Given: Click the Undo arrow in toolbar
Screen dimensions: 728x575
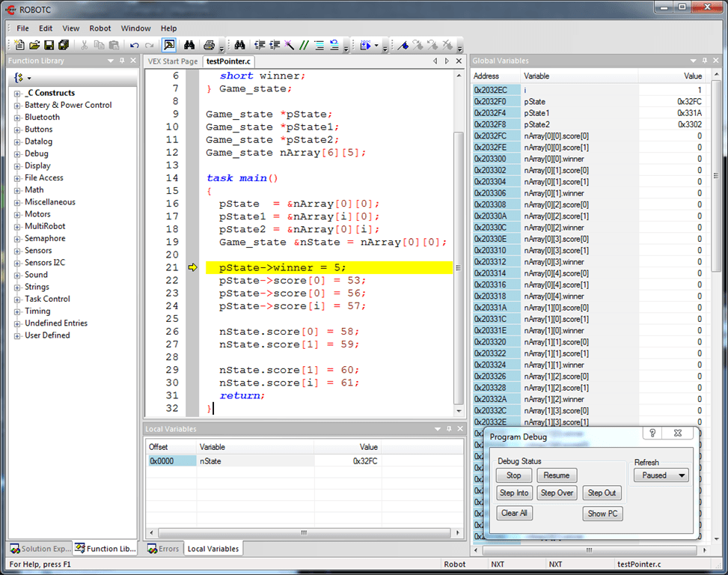Looking at the screenshot, I should click(x=135, y=45).
